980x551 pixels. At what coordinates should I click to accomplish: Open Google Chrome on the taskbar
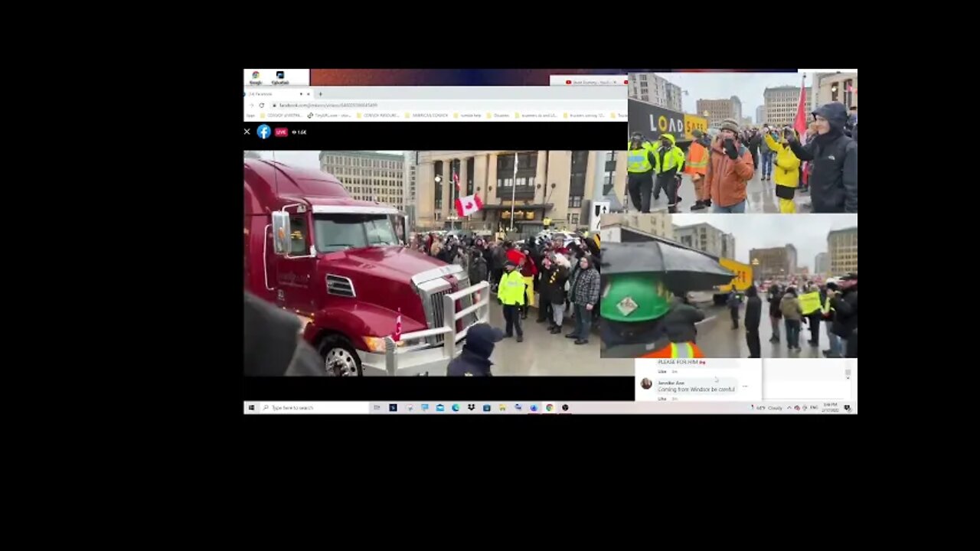pyautogui.click(x=549, y=408)
